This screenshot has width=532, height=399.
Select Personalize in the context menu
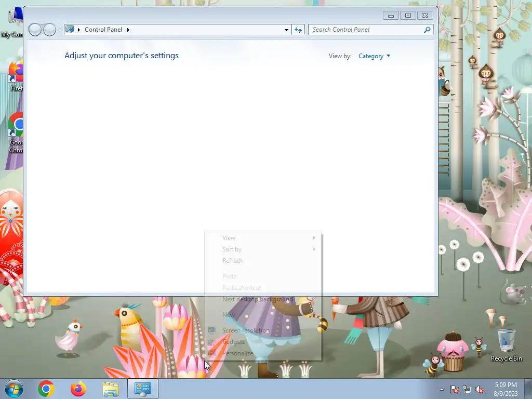click(263, 353)
